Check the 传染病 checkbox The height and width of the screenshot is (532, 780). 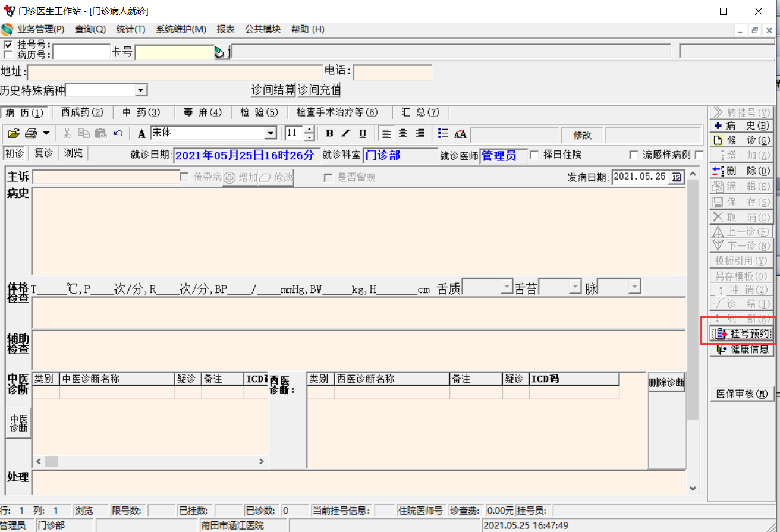pyautogui.click(x=184, y=177)
